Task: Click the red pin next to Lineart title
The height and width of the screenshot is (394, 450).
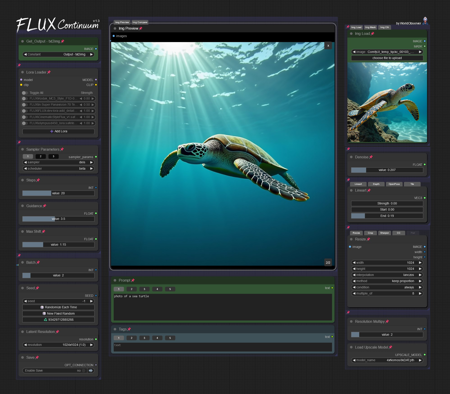Action: click(369, 191)
